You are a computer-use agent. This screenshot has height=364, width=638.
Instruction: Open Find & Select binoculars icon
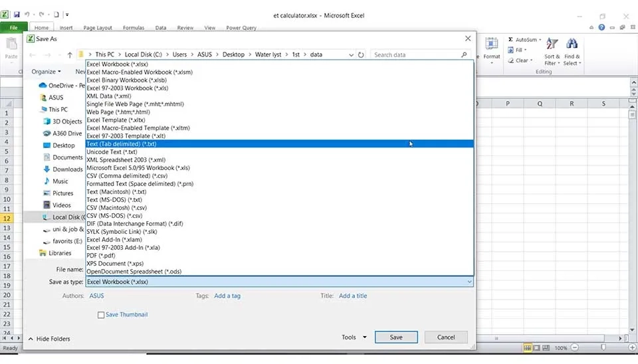pos(572,45)
